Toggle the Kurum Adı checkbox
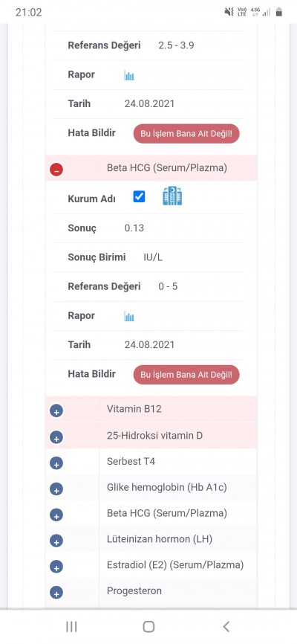Screen dimensions: 297x644 [139, 197]
